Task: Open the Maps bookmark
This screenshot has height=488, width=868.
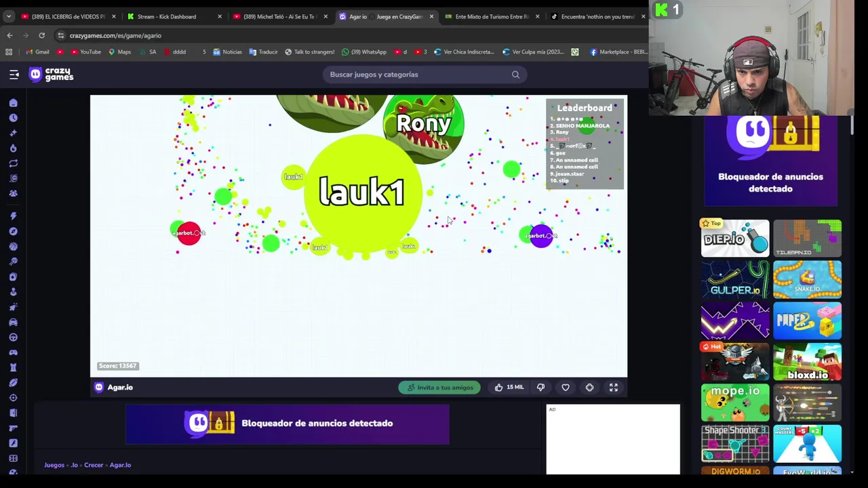Action: pyautogui.click(x=120, y=52)
